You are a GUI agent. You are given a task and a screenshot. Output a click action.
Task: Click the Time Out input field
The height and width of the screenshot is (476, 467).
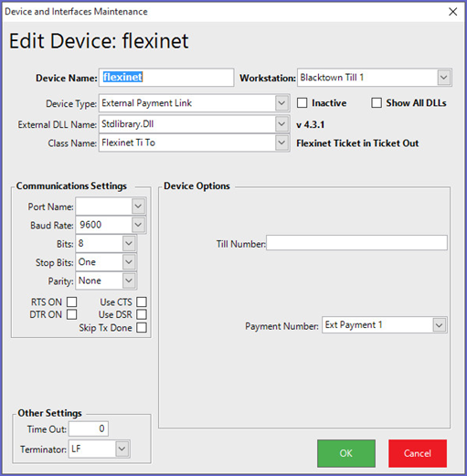[x=89, y=428]
